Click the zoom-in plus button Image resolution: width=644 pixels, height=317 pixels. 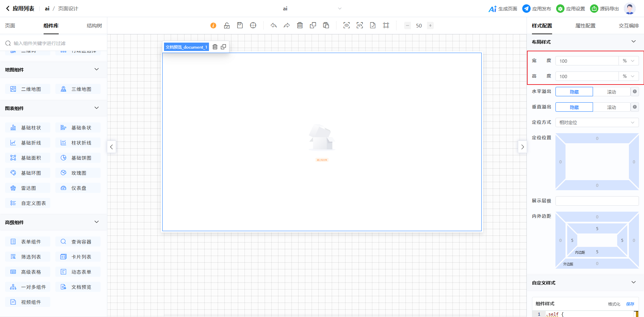tap(430, 25)
